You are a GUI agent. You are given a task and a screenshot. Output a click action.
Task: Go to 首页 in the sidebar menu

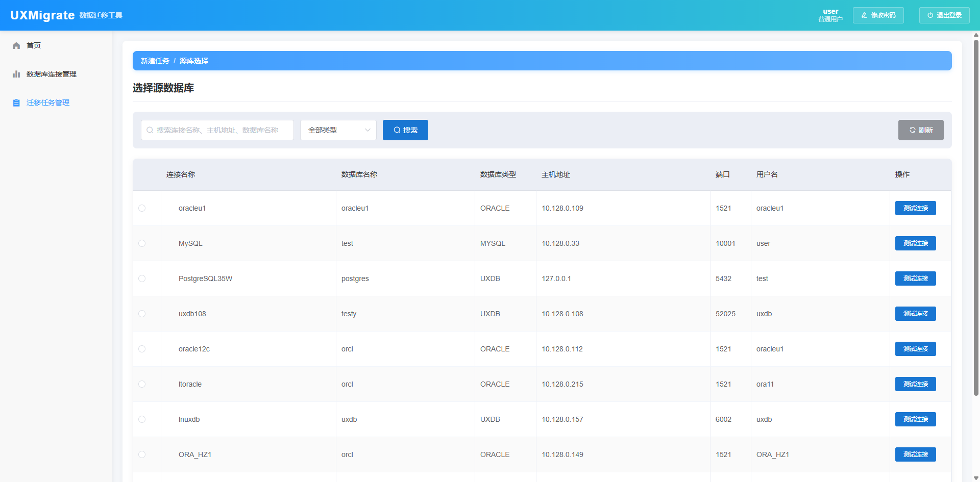click(34, 46)
